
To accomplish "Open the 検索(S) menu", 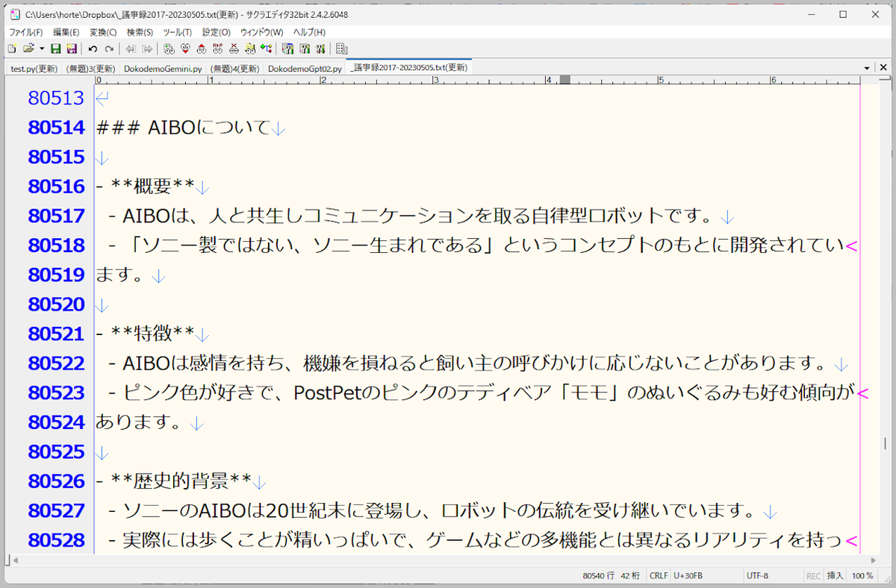I will [x=140, y=32].
